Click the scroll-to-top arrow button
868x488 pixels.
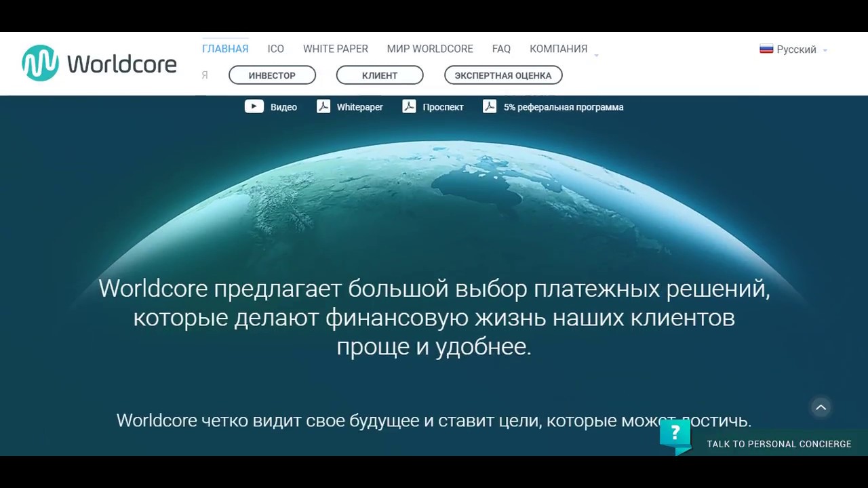pyautogui.click(x=821, y=407)
